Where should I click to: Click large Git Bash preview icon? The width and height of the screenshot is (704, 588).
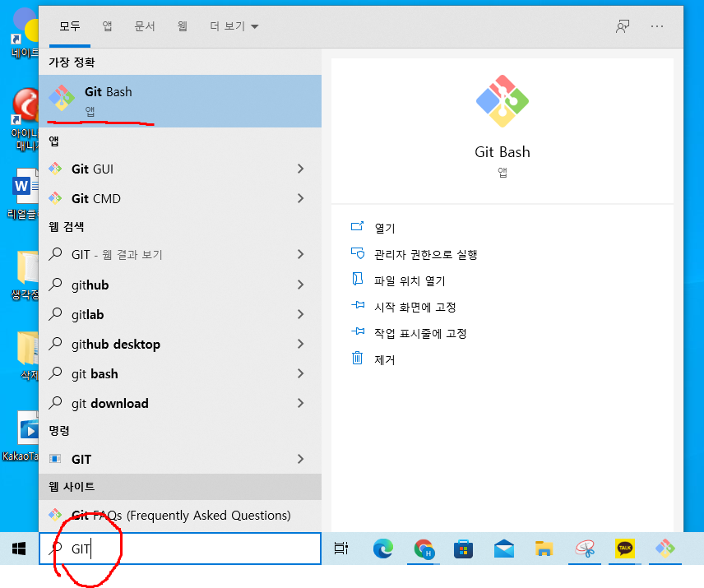coord(502,101)
